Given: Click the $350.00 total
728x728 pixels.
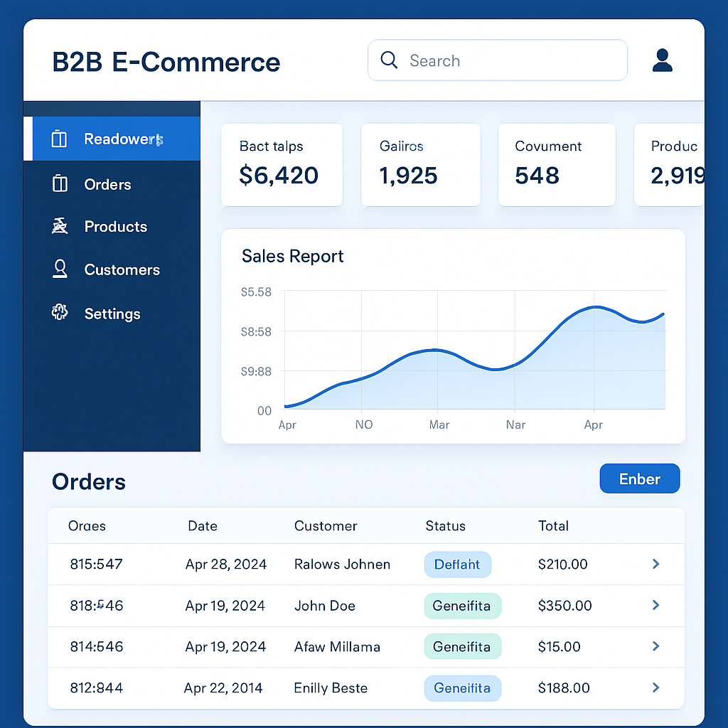Looking at the screenshot, I should click(x=564, y=606).
